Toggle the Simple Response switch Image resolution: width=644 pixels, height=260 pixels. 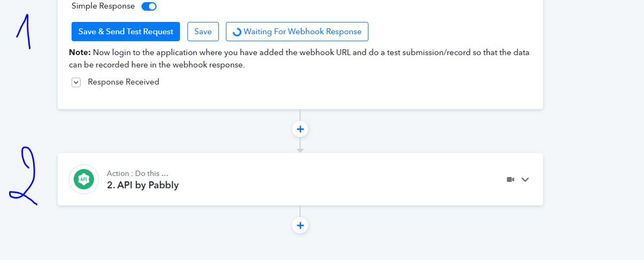click(149, 6)
